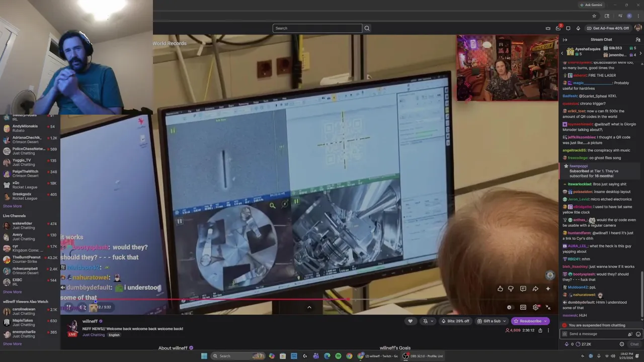Open Chrome profile avatar
The width and height of the screenshot is (644, 362).
[x=629, y=16]
